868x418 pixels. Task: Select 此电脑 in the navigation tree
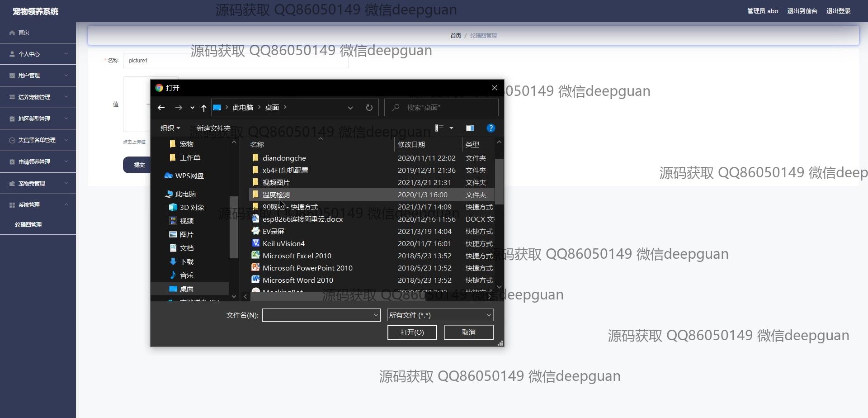(x=185, y=194)
